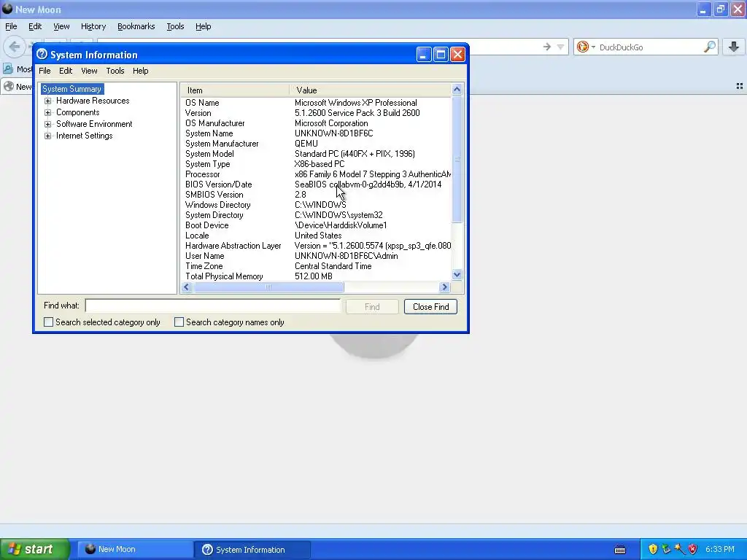Image resolution: width=747 pixels, height=560 pixels.
Task: Click the list scroll up arrow
Action: tap(457, 89)
